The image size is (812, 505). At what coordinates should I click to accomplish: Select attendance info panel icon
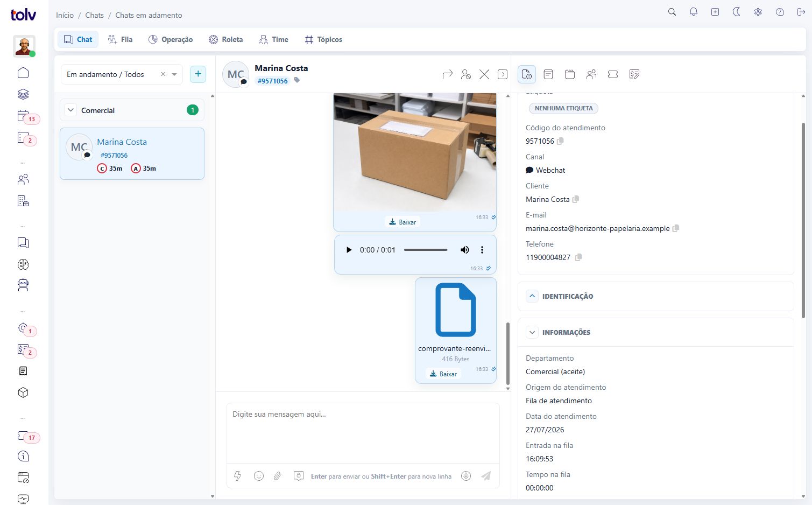[x=527, y=74]
